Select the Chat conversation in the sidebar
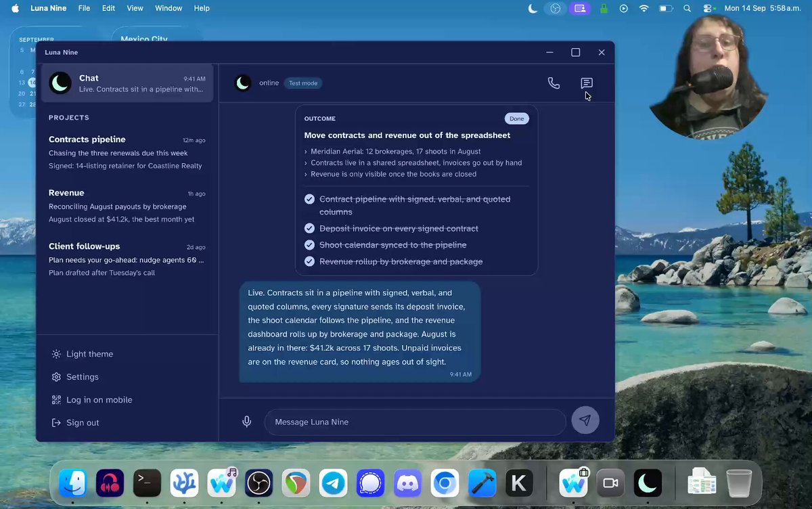 [127, 83]
